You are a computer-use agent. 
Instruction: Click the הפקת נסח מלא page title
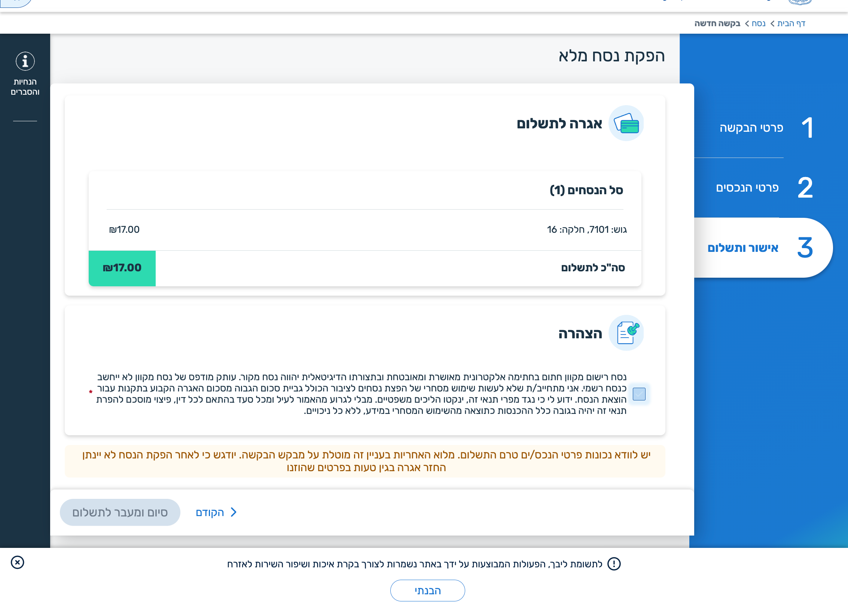coord(612,56)
